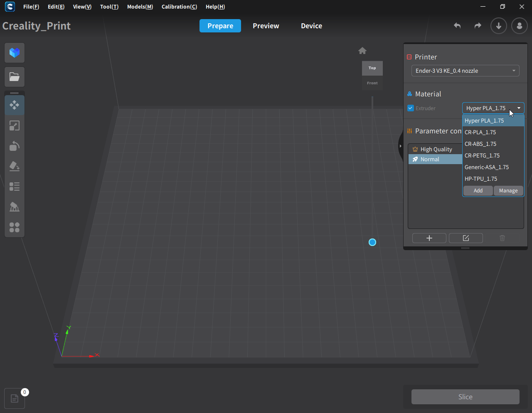Add new profile with plus button

pyautogui.click(x=429, y=238)
